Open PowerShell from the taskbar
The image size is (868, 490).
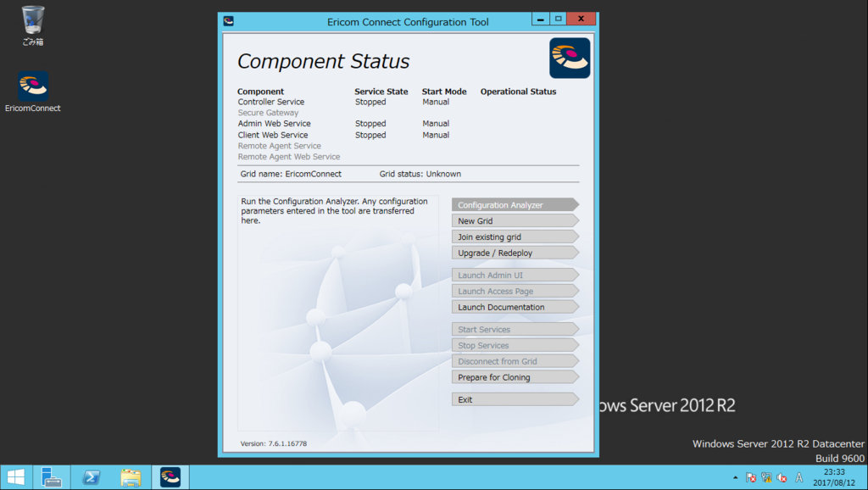coord(92,477)
